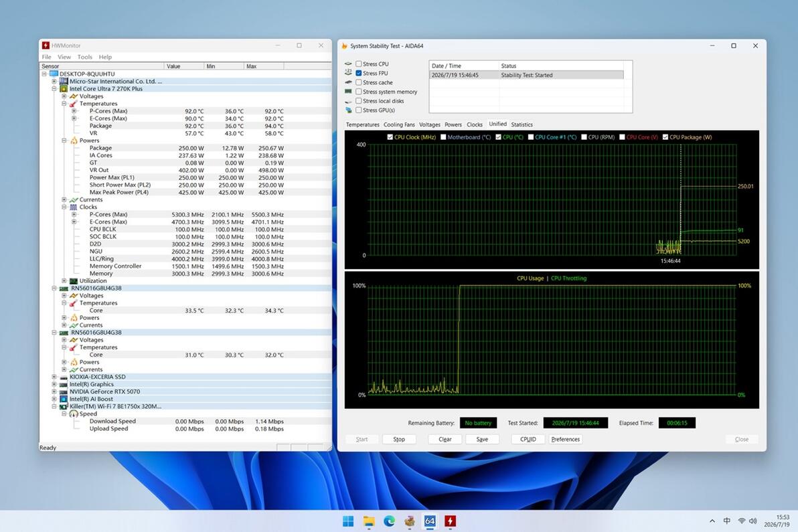Image resolution: width=798 pixels, height=532 pixels.
Task: Click the NVIDIA GeForce RTX 5070 card icon
Action: point(64,392)
